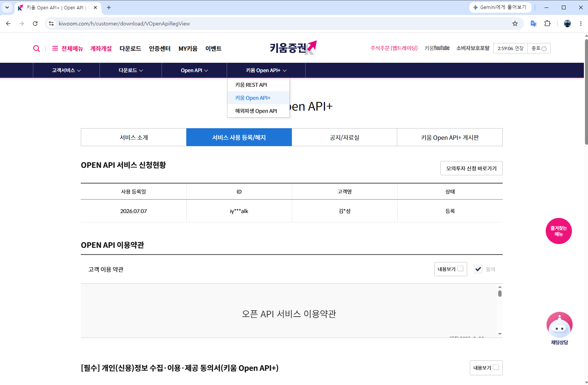Click the terms box scroll-up arrow
The height and width of the screenshot is (385, 588).
500,287
